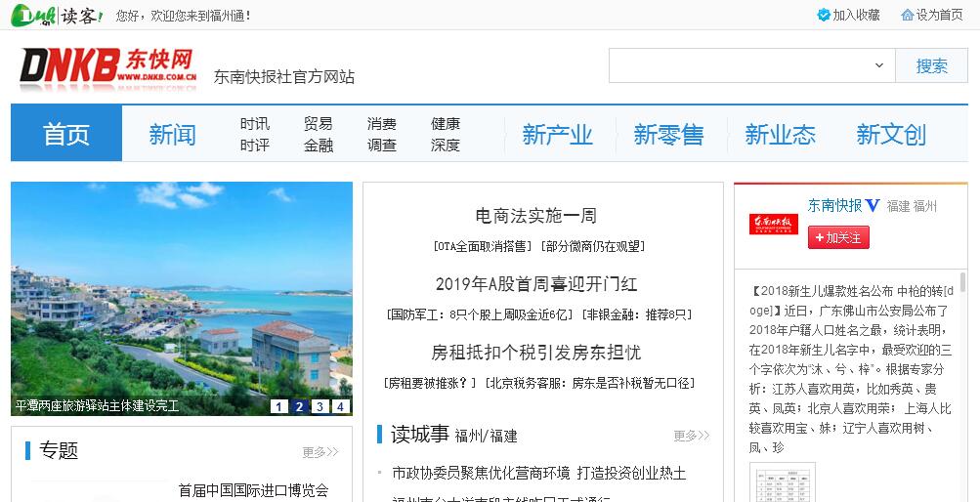Viewport: 980px width, 502px height.
Task: Click the 贸易 sub-menu link
Action: point(319,124)
